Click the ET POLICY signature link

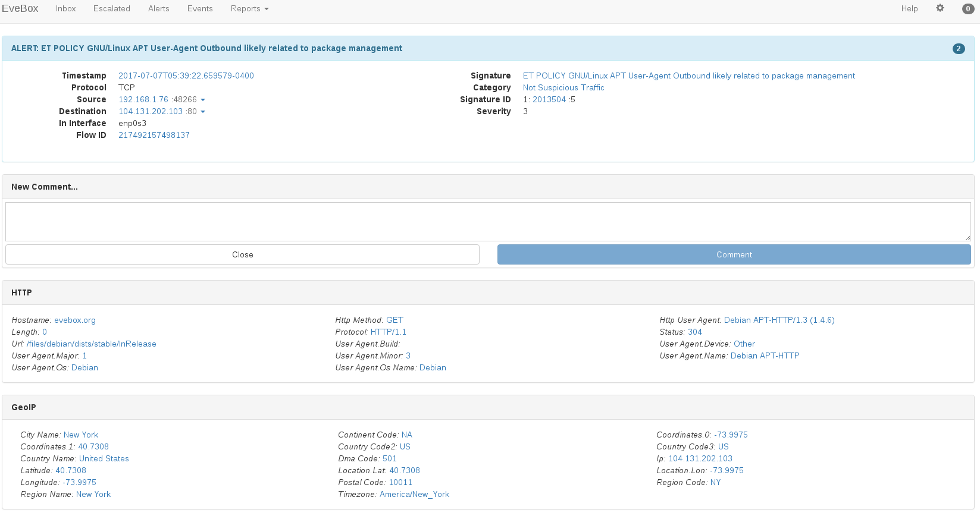[x=689, y=76]
